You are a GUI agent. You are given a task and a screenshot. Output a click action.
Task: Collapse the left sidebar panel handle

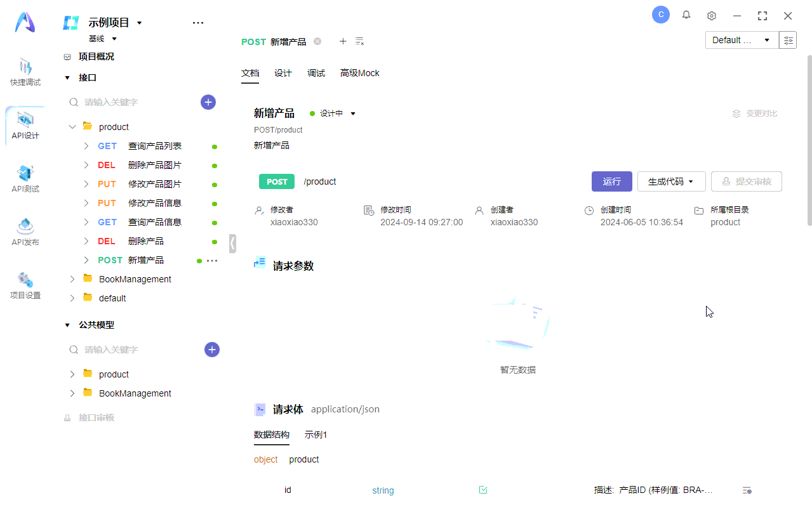click(232, 243)
